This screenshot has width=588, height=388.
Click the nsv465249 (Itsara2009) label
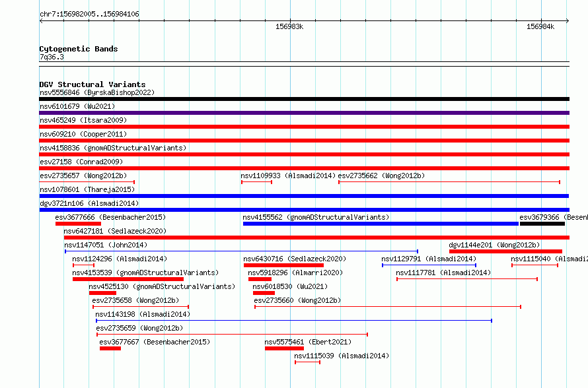click(x=83, y=120)
